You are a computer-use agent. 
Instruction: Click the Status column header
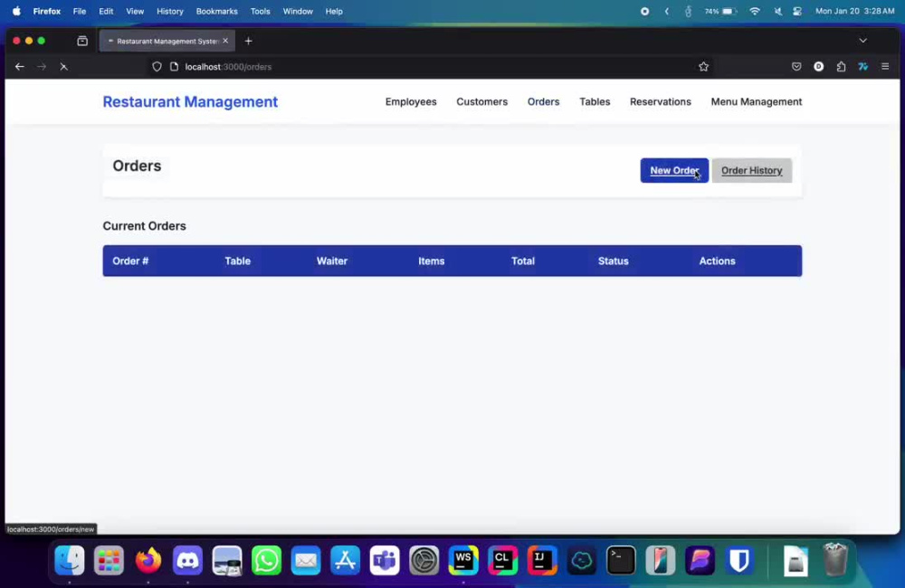(613, 261)
